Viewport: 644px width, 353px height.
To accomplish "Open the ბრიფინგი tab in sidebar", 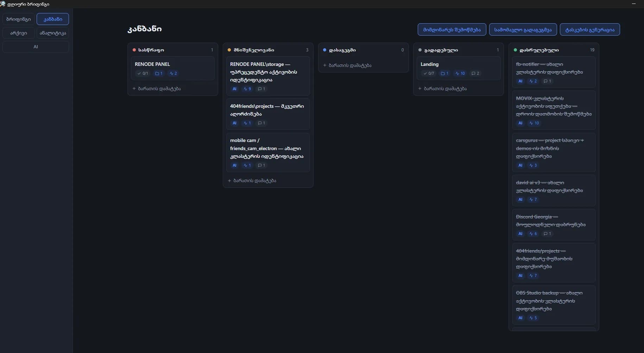I will pos(19,19).
